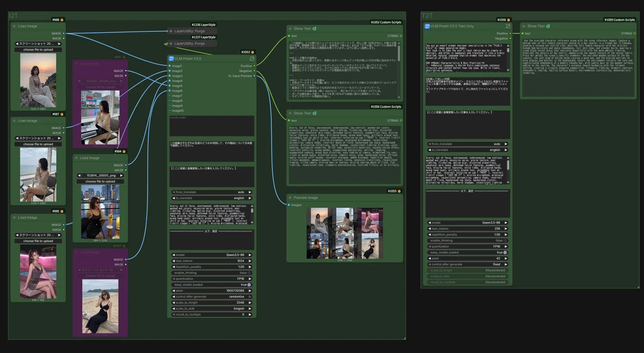644x353 pixels.
Task: Decrease seed 1905729399 with its left arrow
Action: [x=173, y=291]
